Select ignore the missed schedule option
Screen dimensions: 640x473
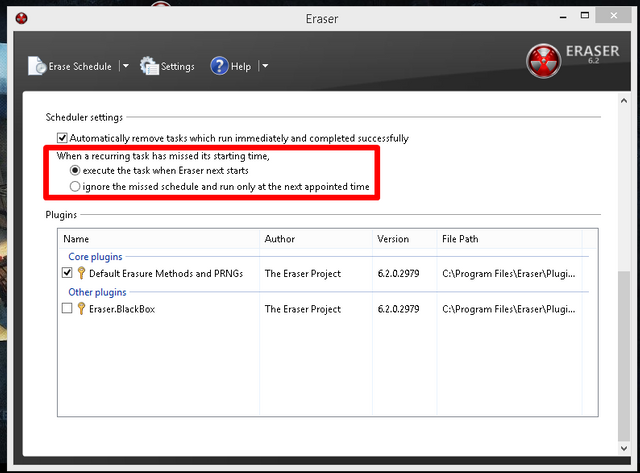click(75, 187)
